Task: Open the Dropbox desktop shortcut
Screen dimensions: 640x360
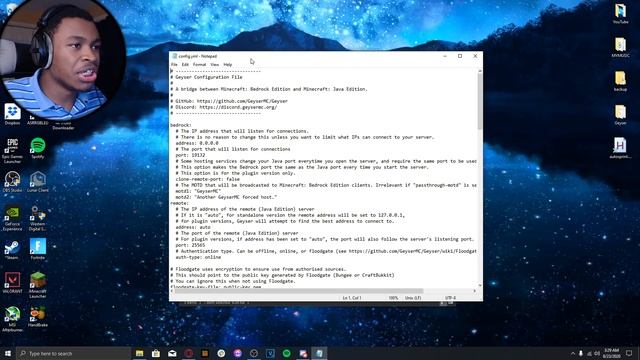Action: click(12, 114)
